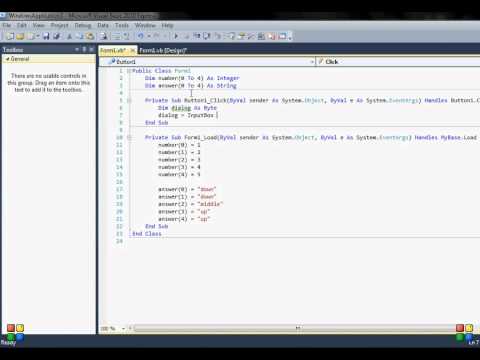
Task: Click the End Class line
Action: 147,234
